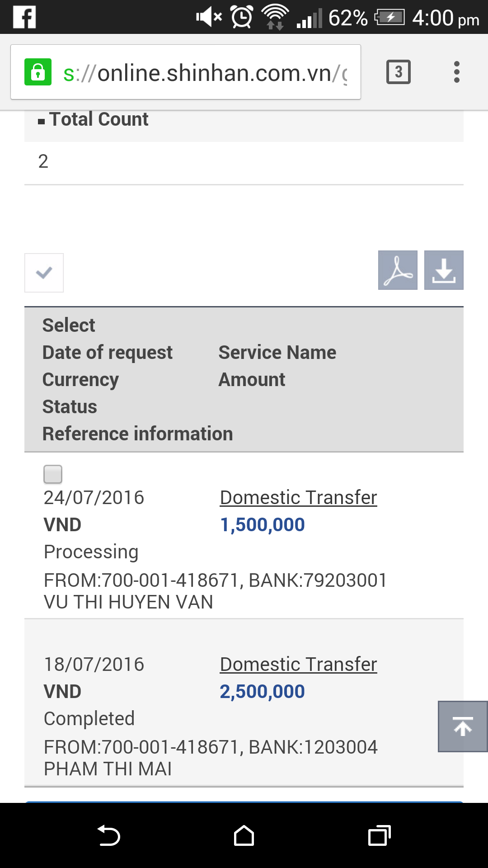Toggle the select-all checkmark box
Image resolution: width=488 pixels, height=868 pixels.
tap(44, 273)
